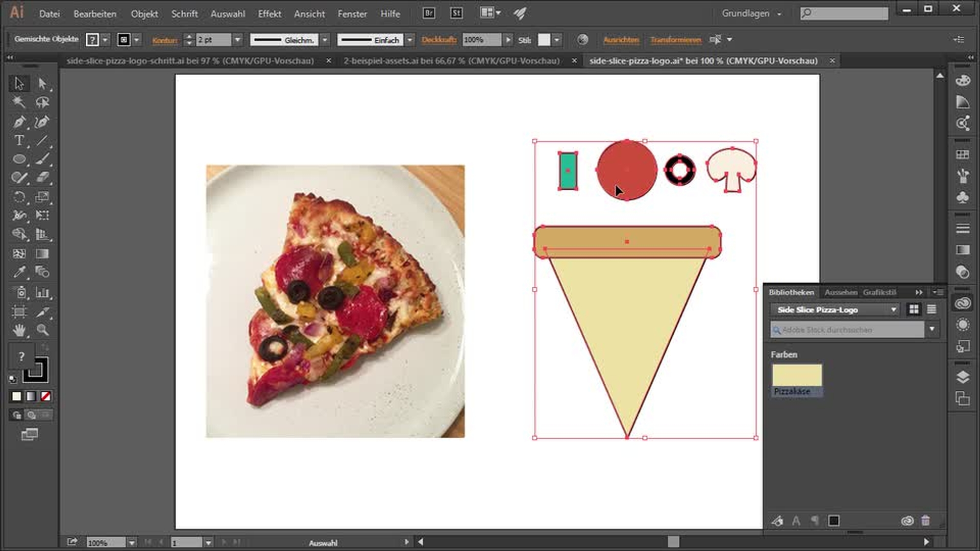Screen dimensions: 980x551
Task: Select the Hand tool
Action: pyautogui.click(x=19, y=330)
